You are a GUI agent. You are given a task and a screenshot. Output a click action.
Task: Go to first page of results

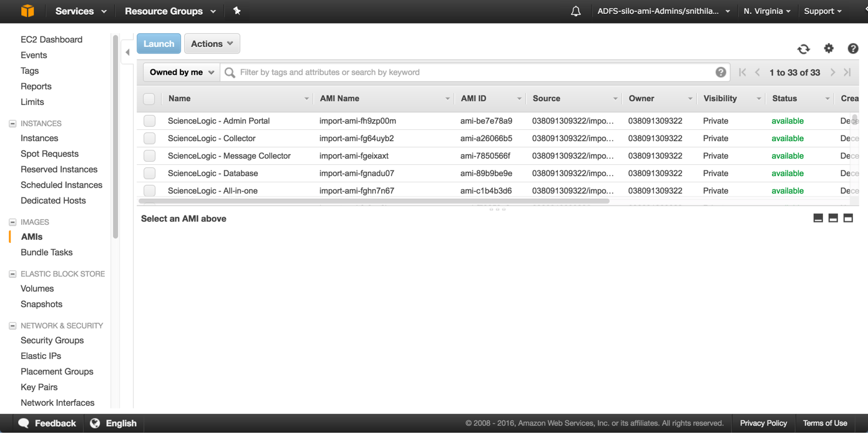[743, 72]
